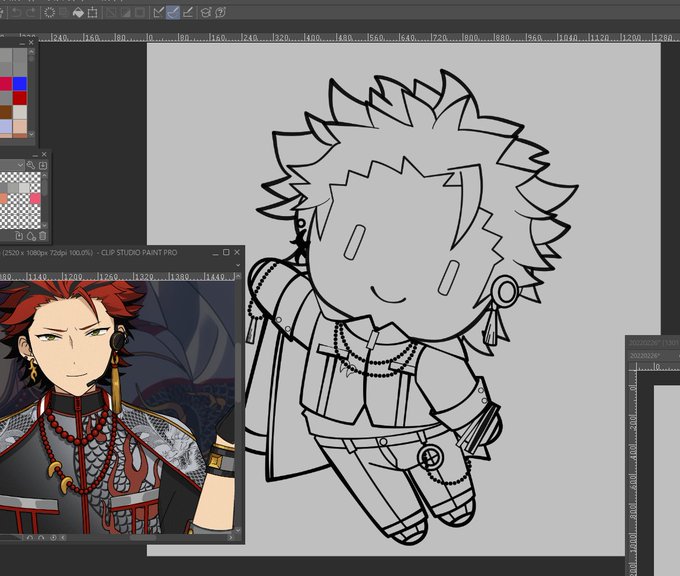This screenshot has height=576, width=680.
Task: Pick the bright red swatch in color set
Action: click(20, 98)
